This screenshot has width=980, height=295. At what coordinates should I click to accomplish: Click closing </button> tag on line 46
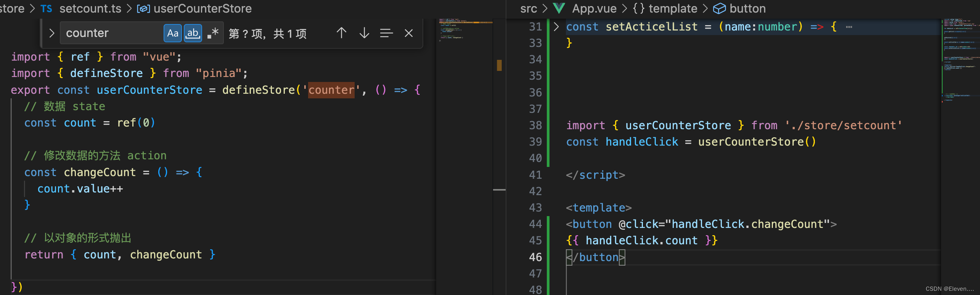[x=596, y=257]
